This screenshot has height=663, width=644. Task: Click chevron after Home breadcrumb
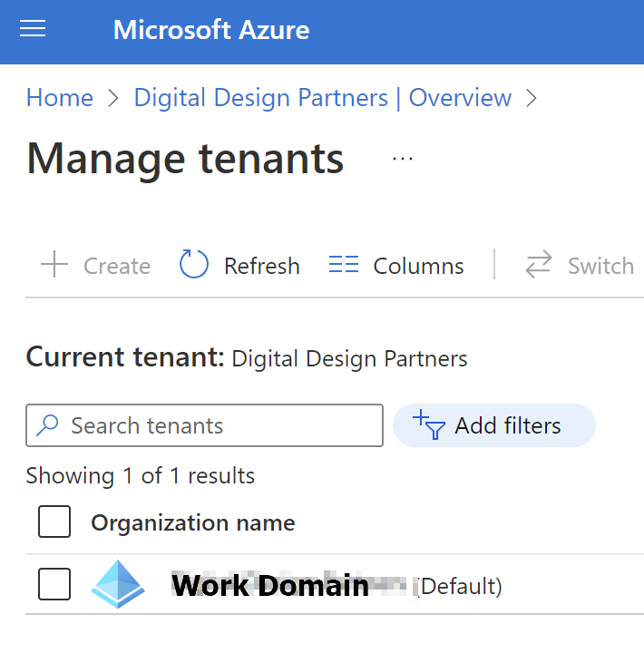tap(112, 99)
